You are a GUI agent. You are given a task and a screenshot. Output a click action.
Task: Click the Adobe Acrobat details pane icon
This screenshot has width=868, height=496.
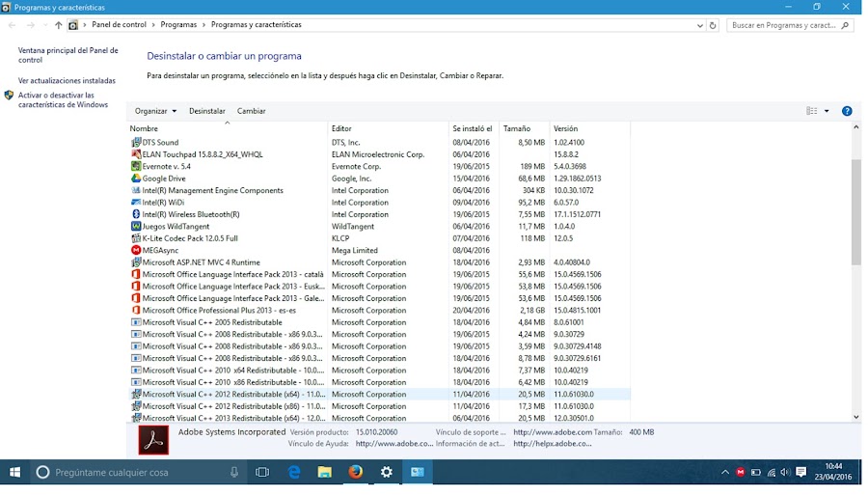tap(153, 440)
